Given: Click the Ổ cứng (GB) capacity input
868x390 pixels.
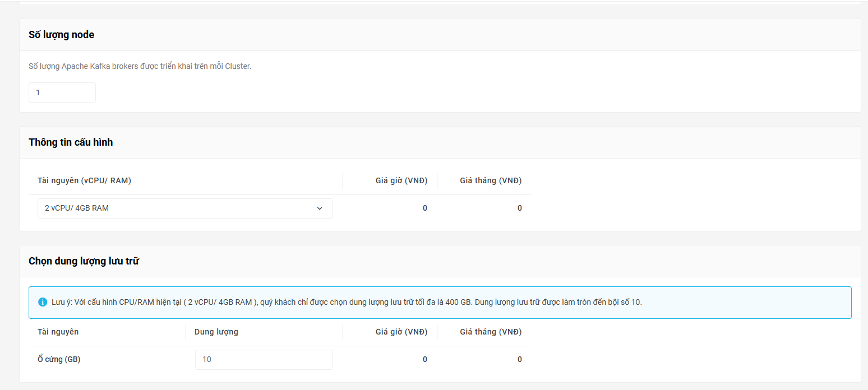Looking at the screenshot, I should tap(264, 360).
